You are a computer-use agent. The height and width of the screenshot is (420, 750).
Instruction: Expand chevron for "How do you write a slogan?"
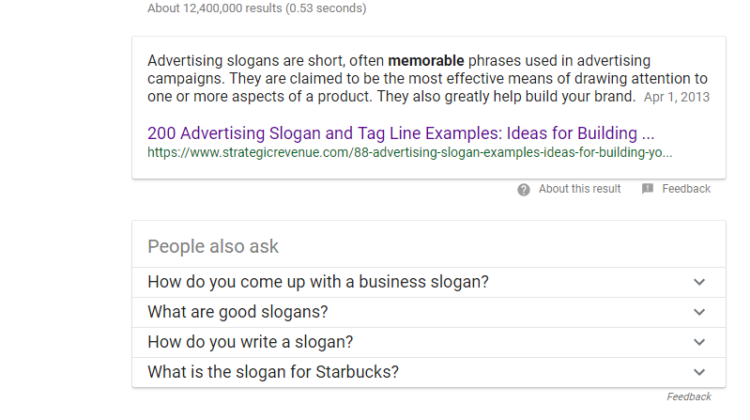point(699,342)
